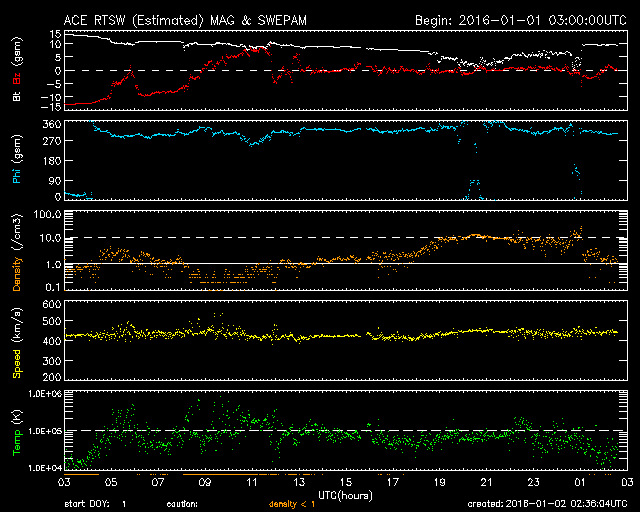The height and width of the screenshot is (512, 640).
Task: Click the cyan 'Phi' axis label
Action: [17, 175]
